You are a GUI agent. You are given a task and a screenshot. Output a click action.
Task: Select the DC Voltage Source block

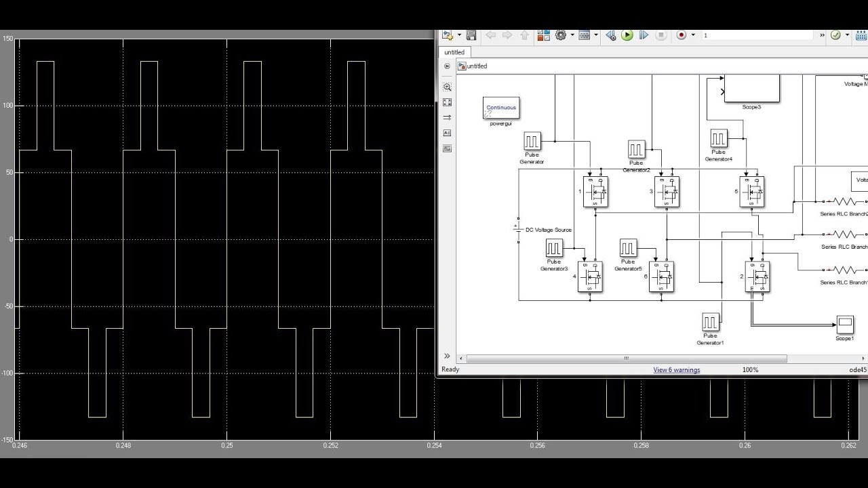pyautogui.click(x=518, y=229)
